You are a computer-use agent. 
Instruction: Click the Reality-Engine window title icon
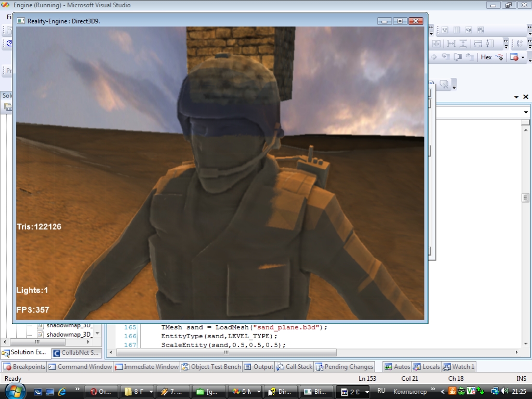tap(21, 21)
